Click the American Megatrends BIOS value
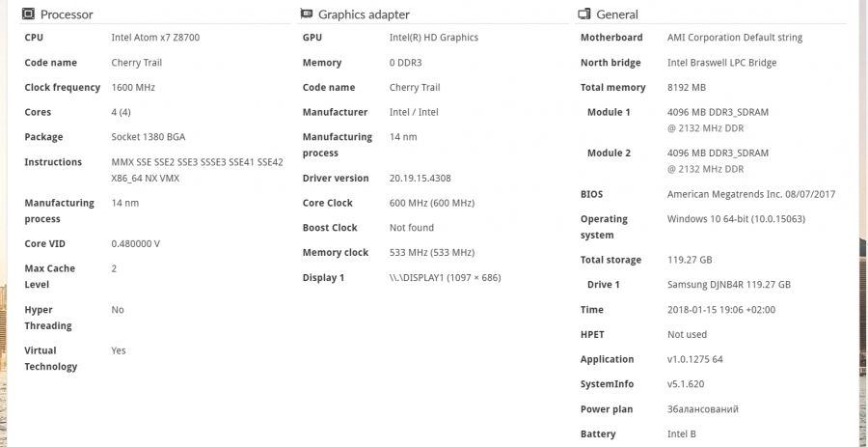 pyautogui.click(x=751, y=194)
